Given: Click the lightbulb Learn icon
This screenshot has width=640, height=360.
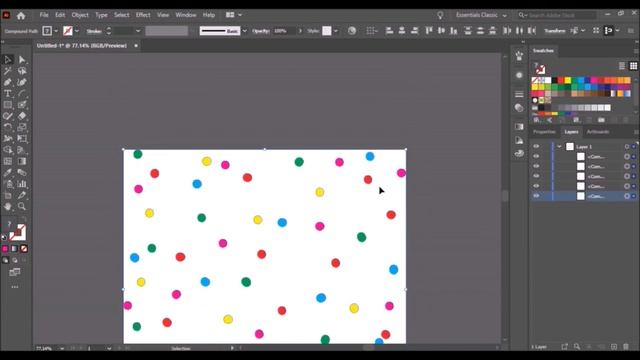Looking at the screenshot, I should pos(440,16).
